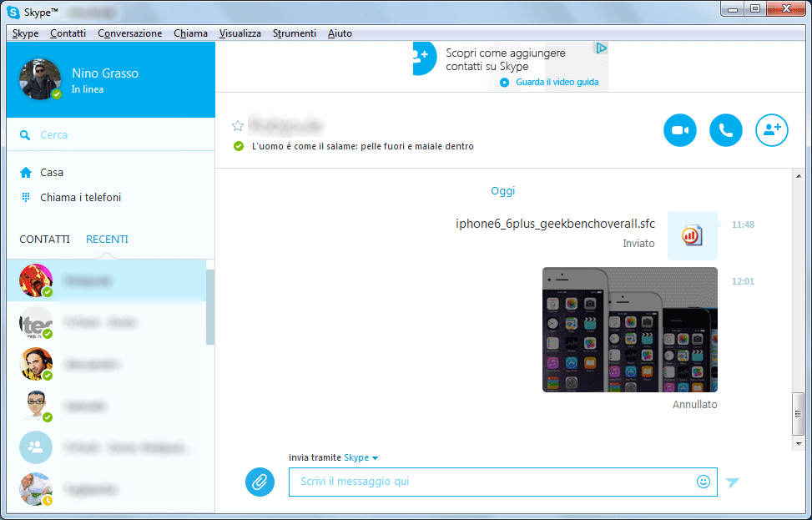This screenshot has height=520, width=812.
Task: Click the 'Annullato' status text
Action: [x=695, y=405]
